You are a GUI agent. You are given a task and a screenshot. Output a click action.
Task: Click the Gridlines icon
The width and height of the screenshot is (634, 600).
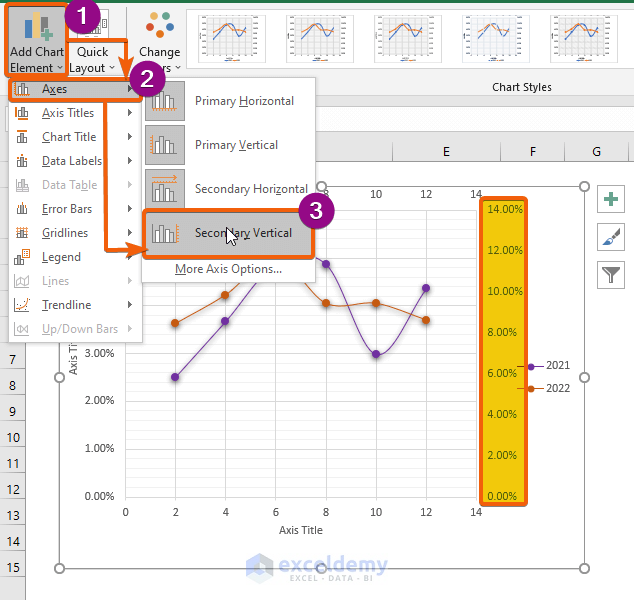(22, 233)
